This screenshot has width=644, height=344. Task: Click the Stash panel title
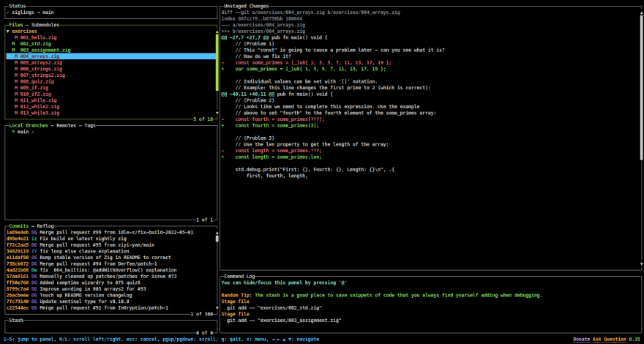point(16,320)
